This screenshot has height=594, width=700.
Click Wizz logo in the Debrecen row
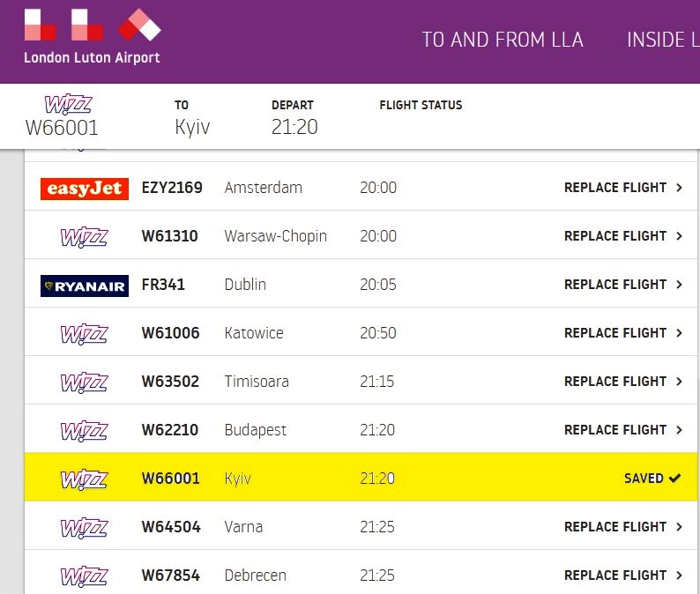pos(84,576)
